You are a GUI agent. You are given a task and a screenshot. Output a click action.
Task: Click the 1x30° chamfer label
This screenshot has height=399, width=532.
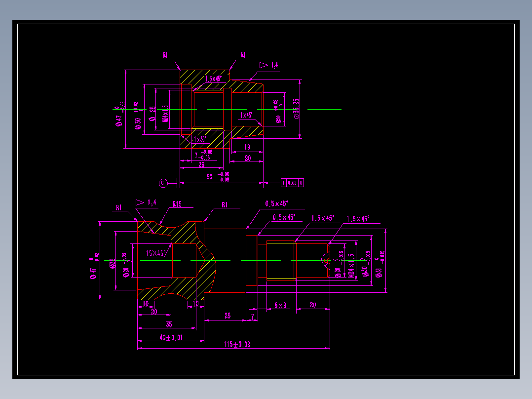pos(200,140)
